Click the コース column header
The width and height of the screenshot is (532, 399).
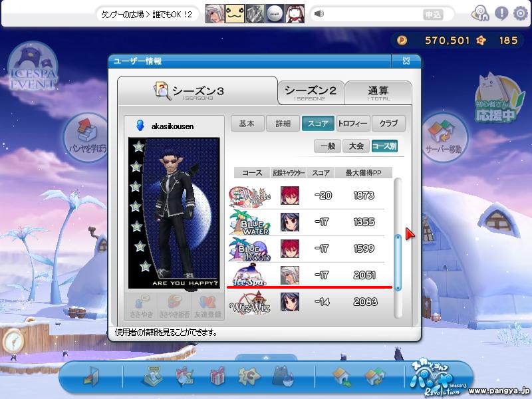point(252,173)
